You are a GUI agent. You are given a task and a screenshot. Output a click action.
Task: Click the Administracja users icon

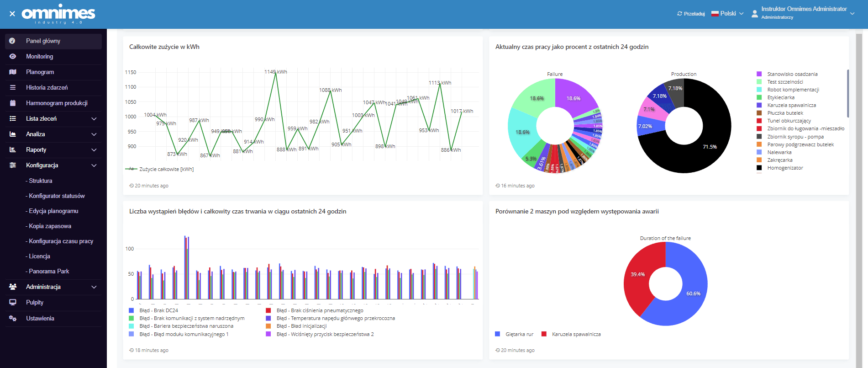12,287
